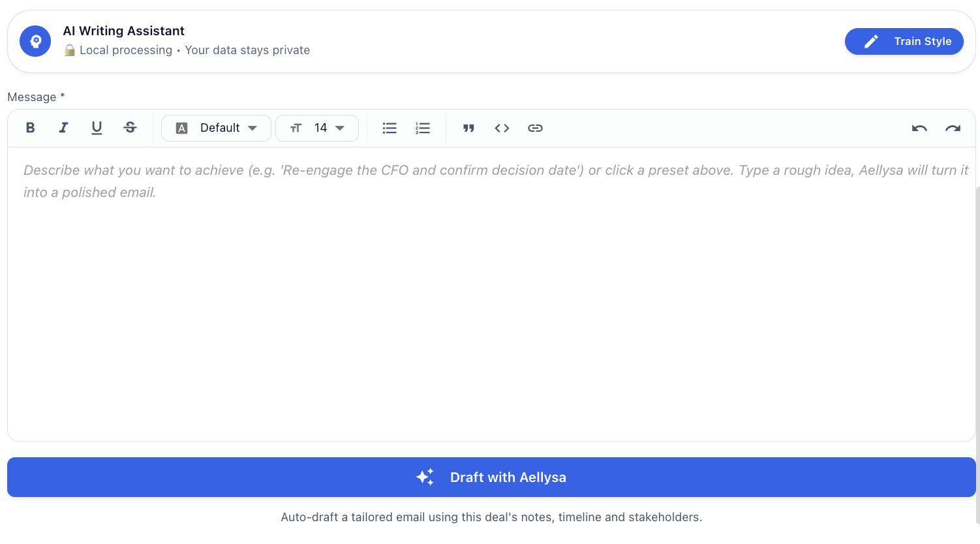The height and width of the screenshot is (544, 980).
Task: Toggle the bulleted list format
Action: click(x=390, y=128)
